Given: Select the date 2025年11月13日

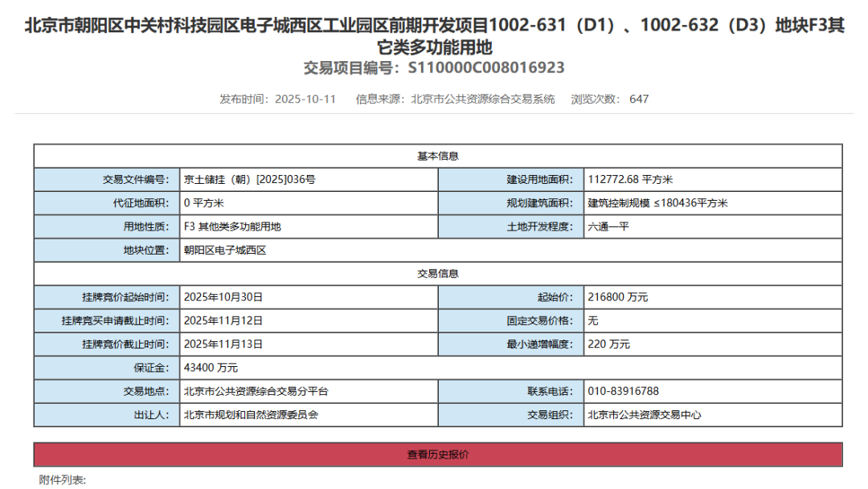Looking at the screenshot, I should click(x=223, y=344).
